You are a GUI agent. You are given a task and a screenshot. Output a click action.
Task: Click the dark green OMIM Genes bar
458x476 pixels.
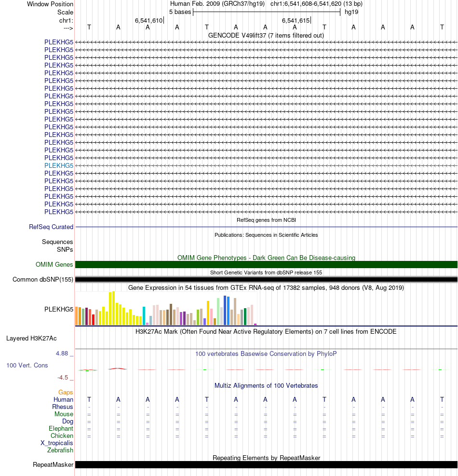266,264
